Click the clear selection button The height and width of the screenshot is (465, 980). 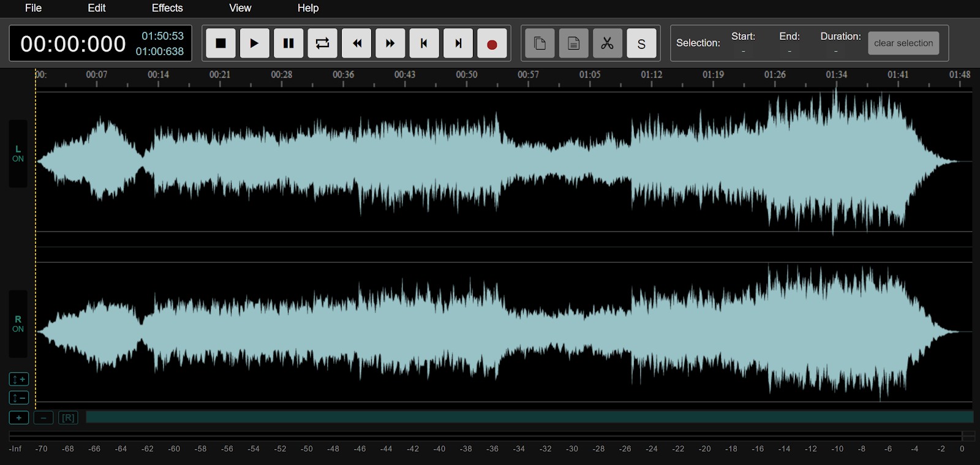pos(903,43)
